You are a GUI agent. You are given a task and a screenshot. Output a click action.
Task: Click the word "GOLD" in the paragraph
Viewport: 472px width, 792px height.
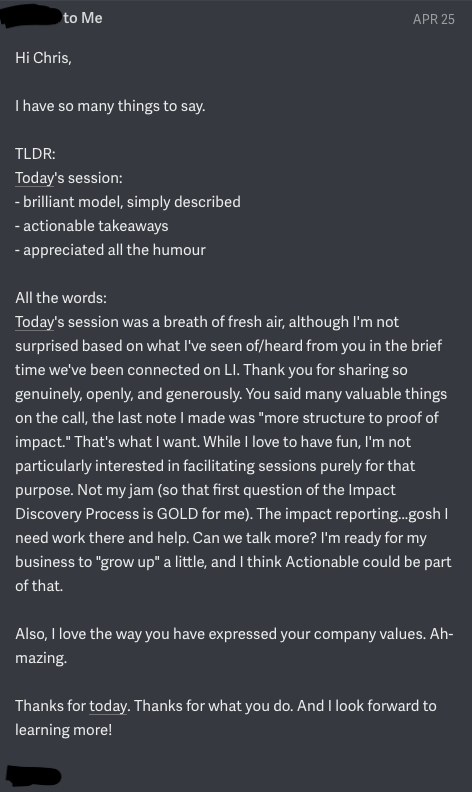point(177,514)
